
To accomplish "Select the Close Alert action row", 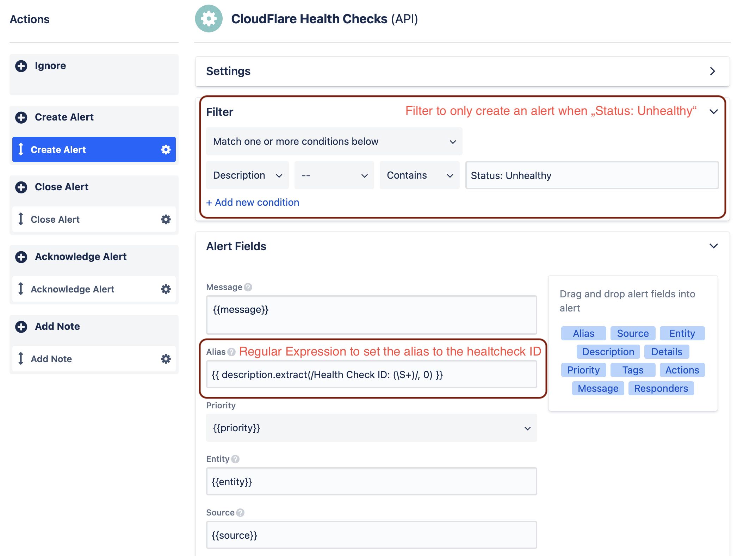I will pyautogui.click(x=94, y=219).
